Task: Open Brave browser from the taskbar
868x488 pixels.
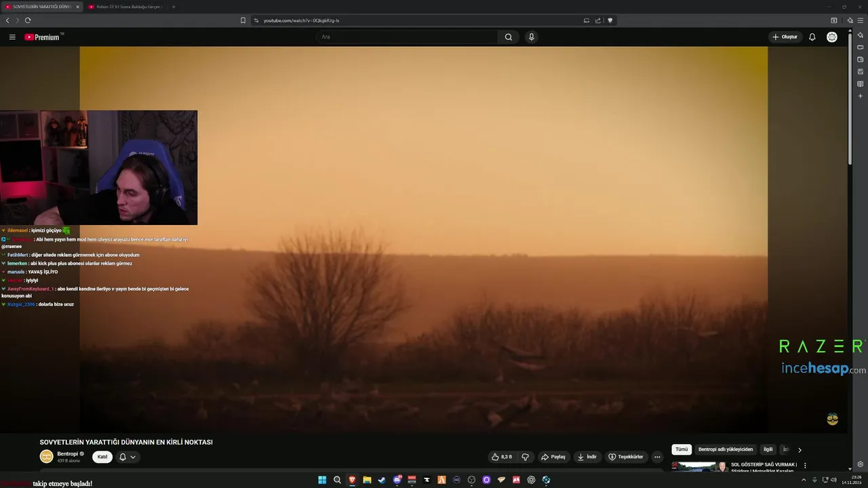Action: tap(352, 480)
